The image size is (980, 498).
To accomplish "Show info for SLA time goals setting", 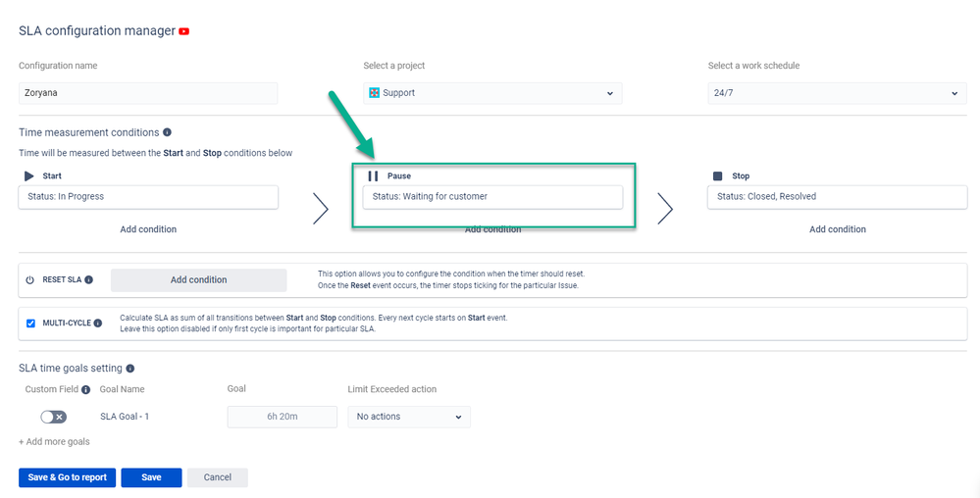I will pos(130,369).
